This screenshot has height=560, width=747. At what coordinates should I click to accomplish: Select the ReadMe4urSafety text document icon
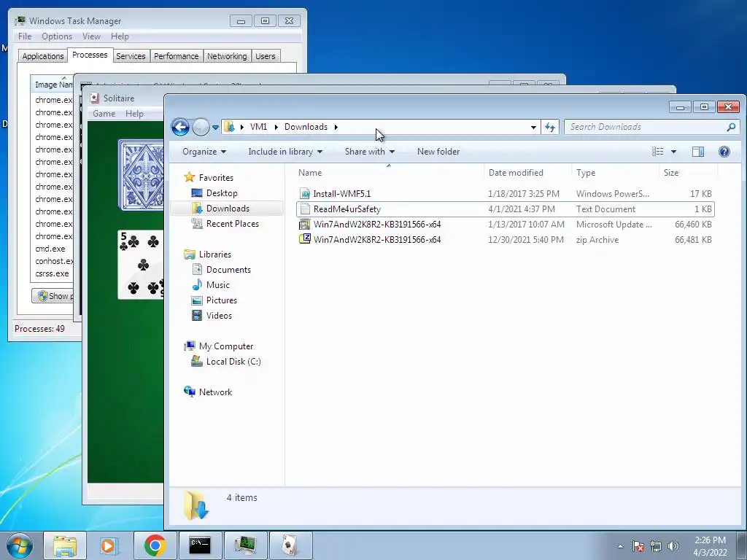click(304, 209)
